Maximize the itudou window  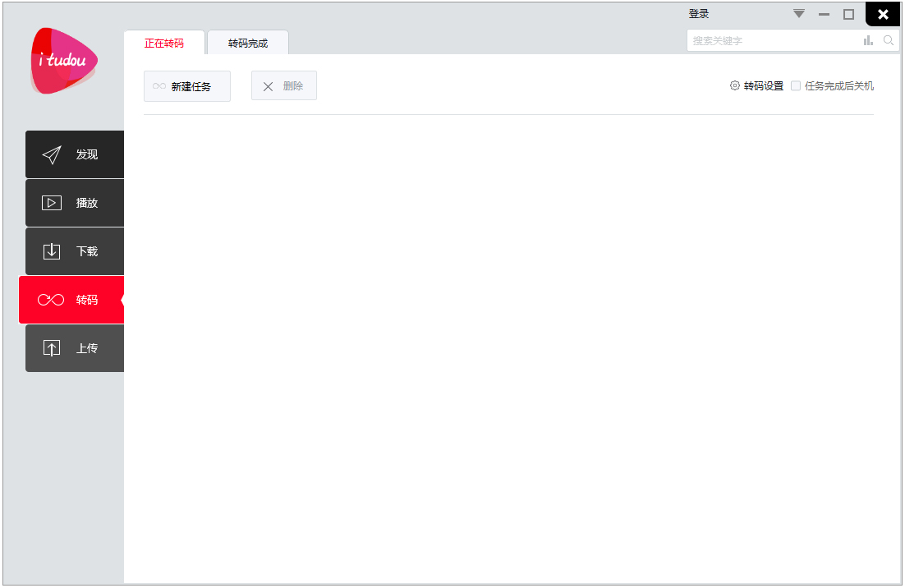click(849, 14)
